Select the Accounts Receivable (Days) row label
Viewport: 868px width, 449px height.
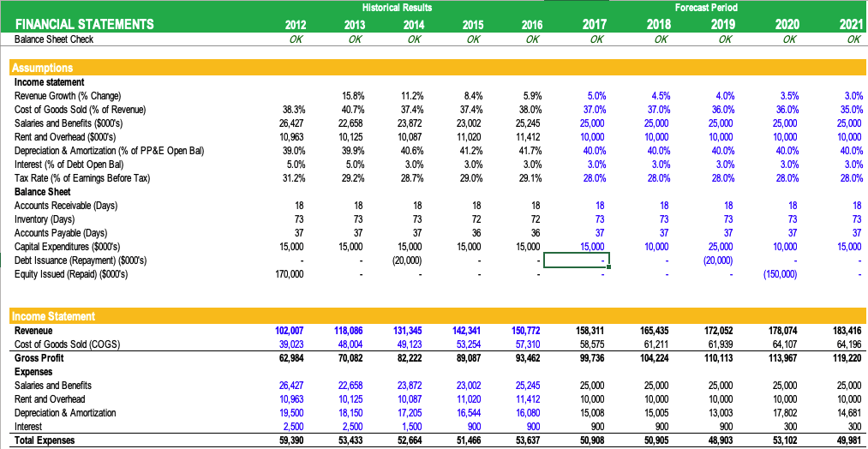click(66, 206)
